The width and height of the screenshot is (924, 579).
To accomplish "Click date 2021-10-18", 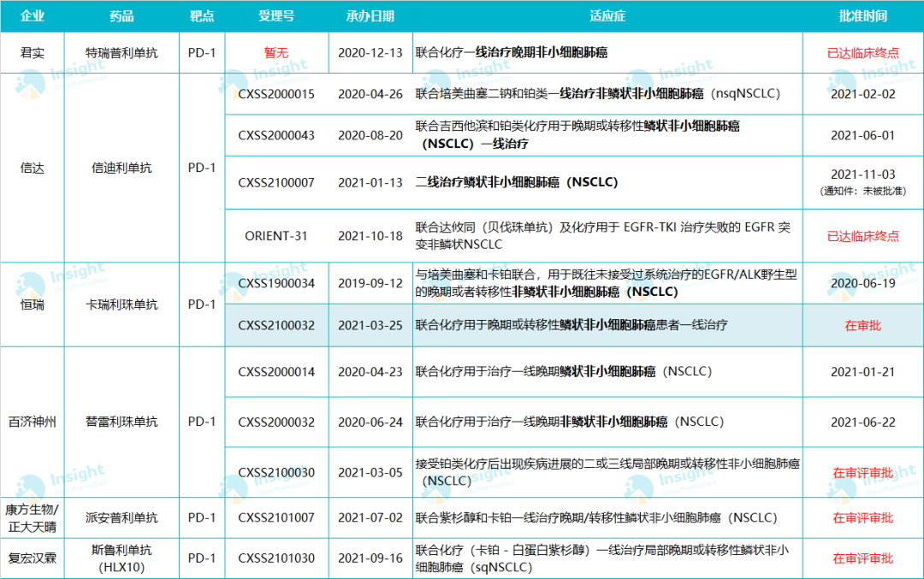I will coord(370,235).
